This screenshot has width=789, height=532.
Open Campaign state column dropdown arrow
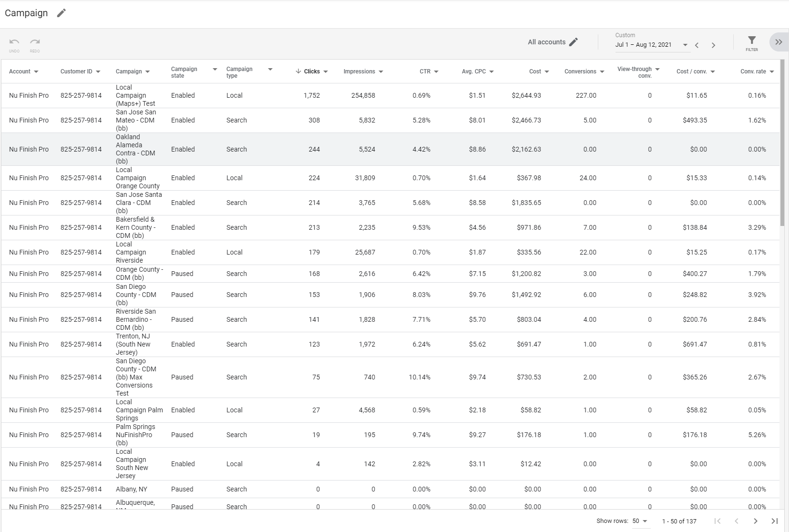(x=215, y=69)
